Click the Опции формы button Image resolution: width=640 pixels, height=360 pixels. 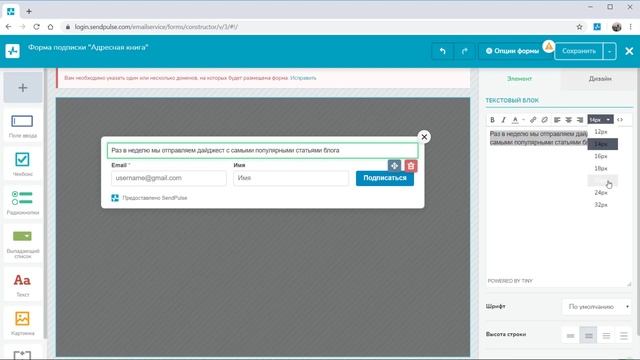512,51
